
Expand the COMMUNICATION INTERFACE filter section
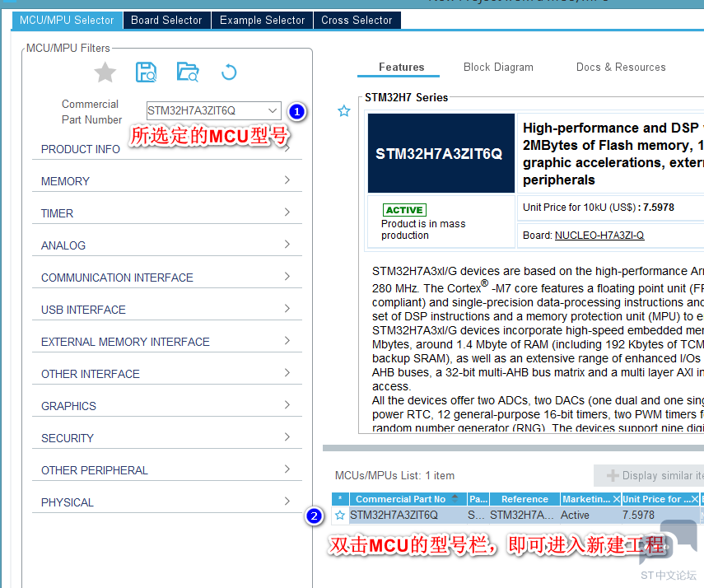(167, 278)
